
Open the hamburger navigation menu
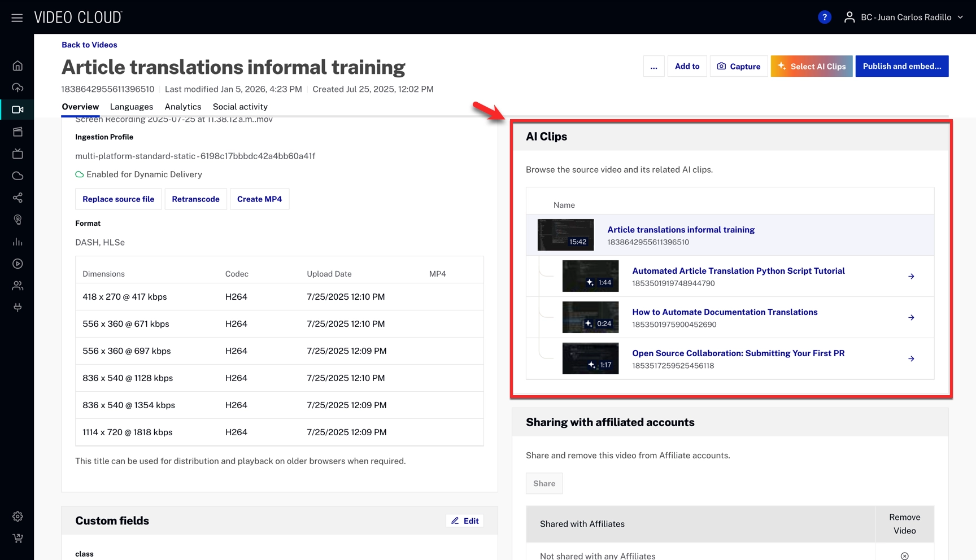click(17, 17)
